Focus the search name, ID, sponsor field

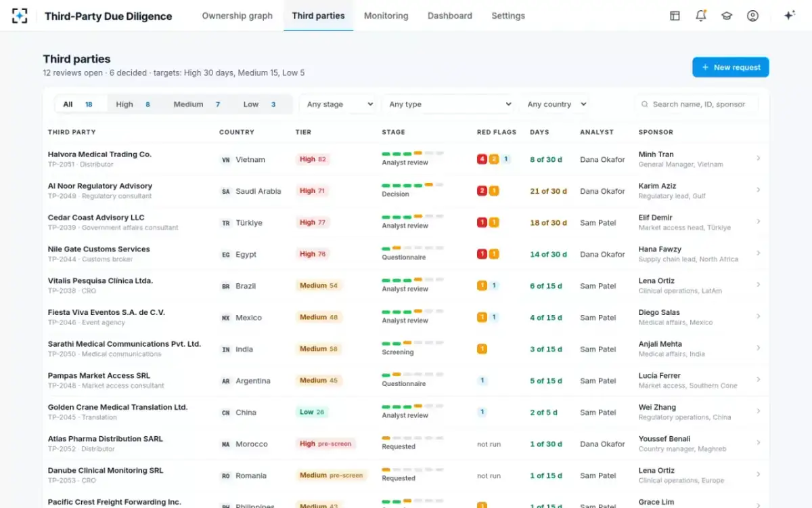(x=696, y=104)
